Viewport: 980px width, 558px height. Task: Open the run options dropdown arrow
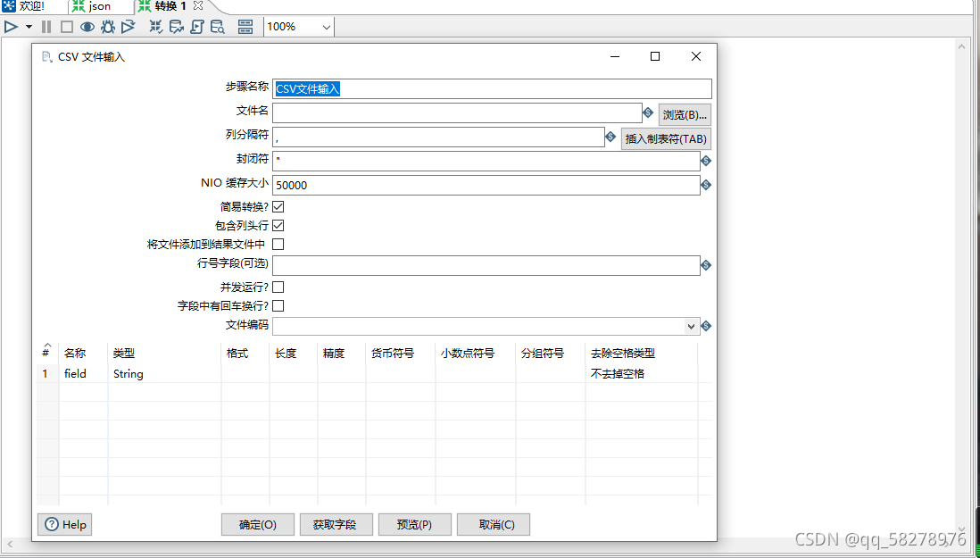(29, 27)
